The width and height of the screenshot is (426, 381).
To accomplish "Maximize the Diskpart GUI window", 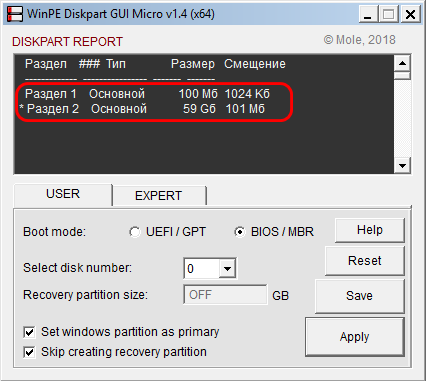I will coord(389,14).
